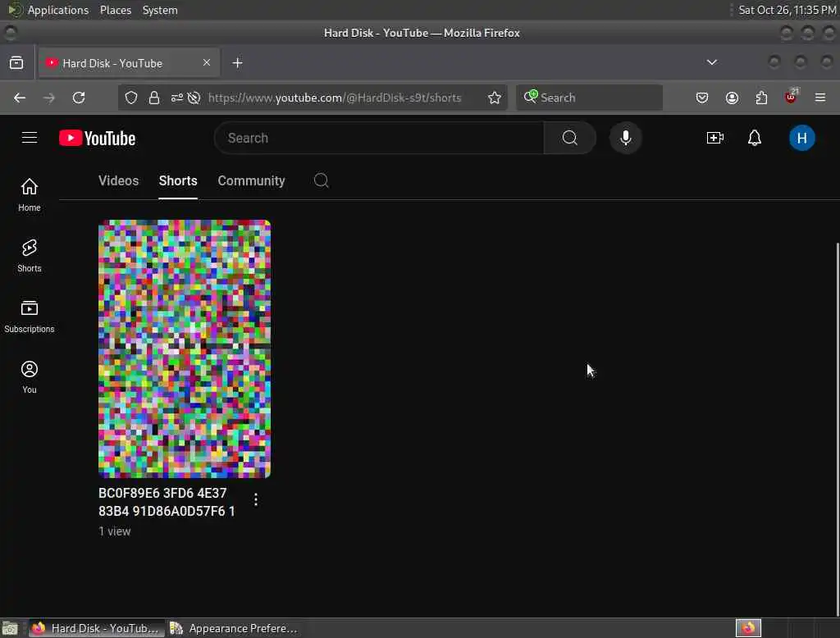This screenshot has height=638, width=840.
Task: Open the You section in sidebar
Action: 30,377
